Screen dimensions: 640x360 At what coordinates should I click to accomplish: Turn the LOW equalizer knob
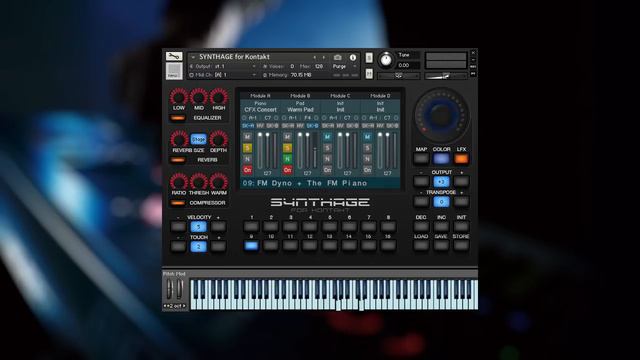click(179, 97)
